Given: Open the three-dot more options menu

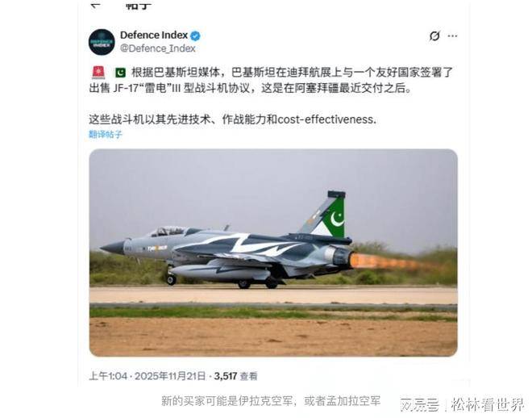Looking at the screenshot, I should pyautogui.click(x=453, y=36).
